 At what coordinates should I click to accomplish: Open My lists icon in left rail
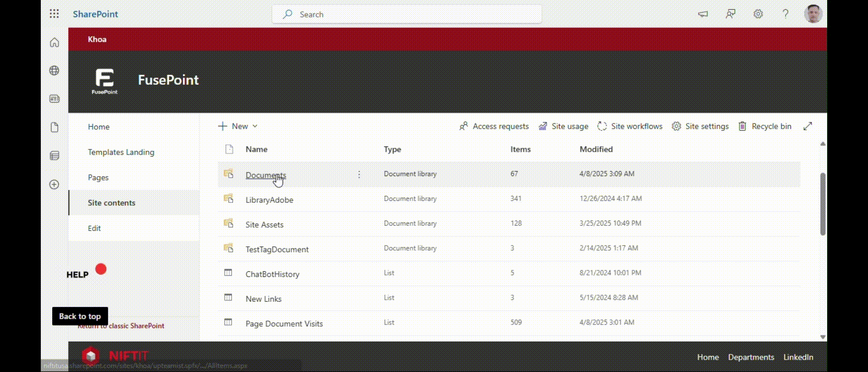point(54,156)
